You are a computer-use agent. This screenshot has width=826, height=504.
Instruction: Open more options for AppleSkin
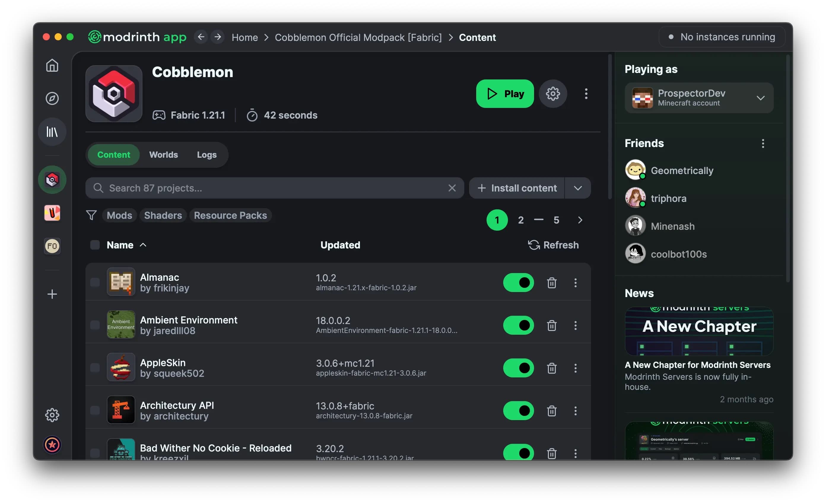(576, 369)
